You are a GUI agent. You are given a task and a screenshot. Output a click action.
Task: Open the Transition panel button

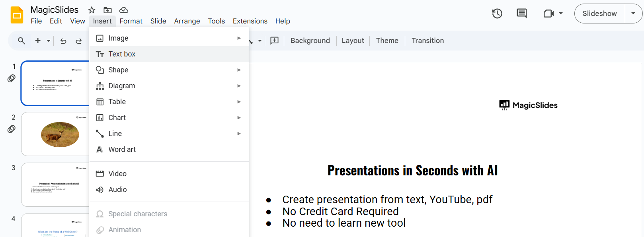tap(427, 41)
